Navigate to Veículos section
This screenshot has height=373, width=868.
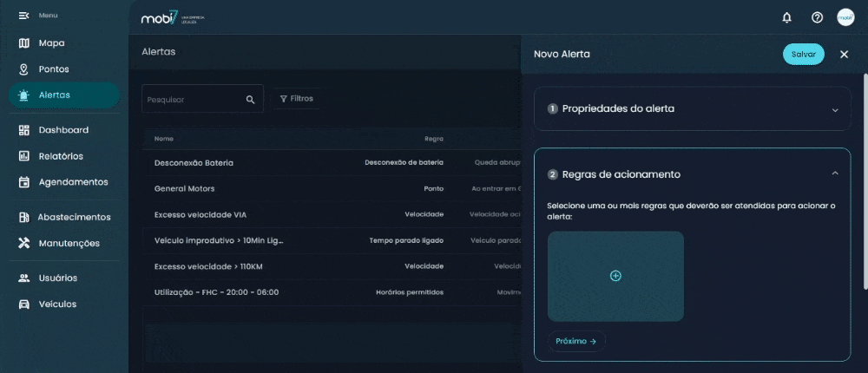point(57,304)
